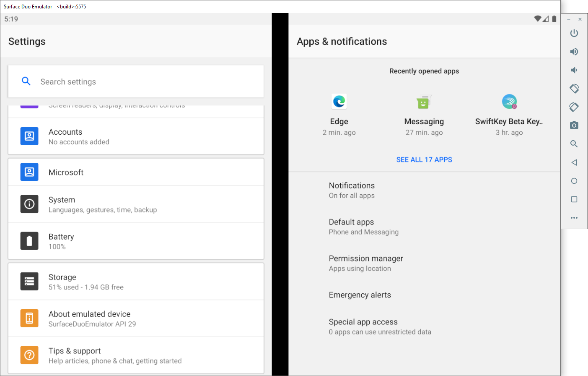Click the emulator power button icon
Viewport: 588px width, 376px height.
coord(574,33)
